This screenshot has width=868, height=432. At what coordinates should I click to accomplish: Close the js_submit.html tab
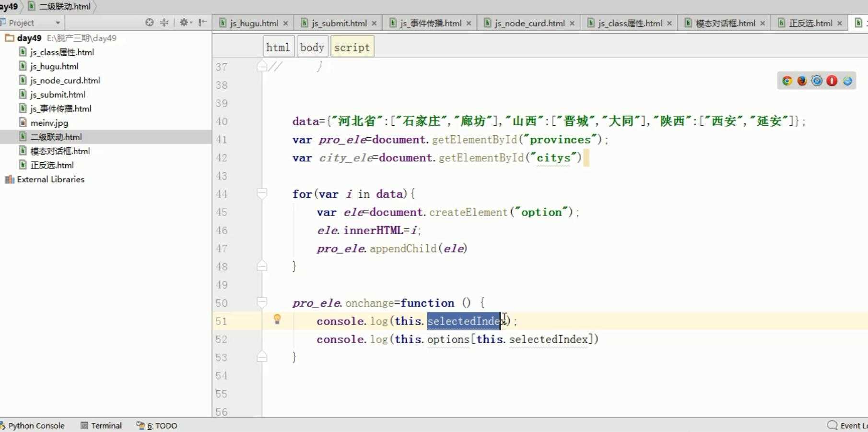(374, 23)
